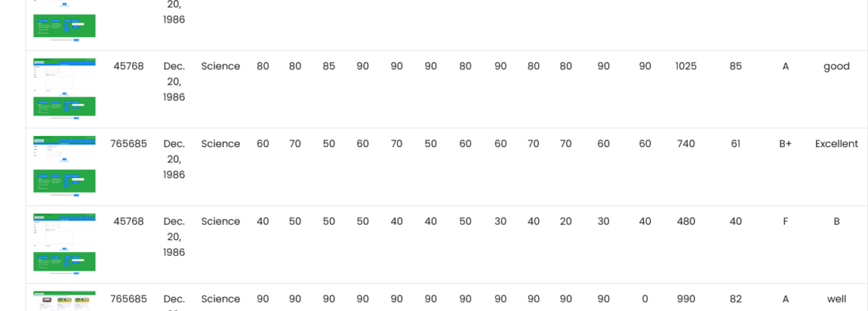Click the 0 mark in the 'well' row

[645, 299]
